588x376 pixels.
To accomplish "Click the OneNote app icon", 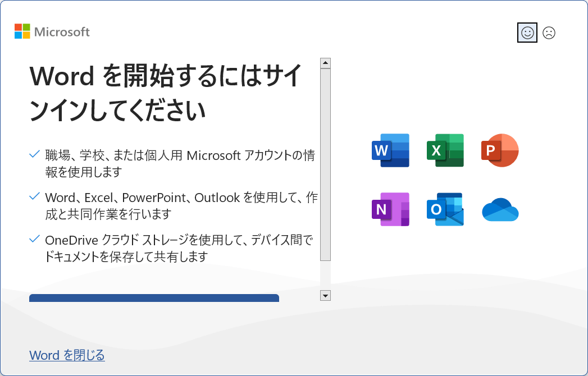I will (x=390, y=209).
